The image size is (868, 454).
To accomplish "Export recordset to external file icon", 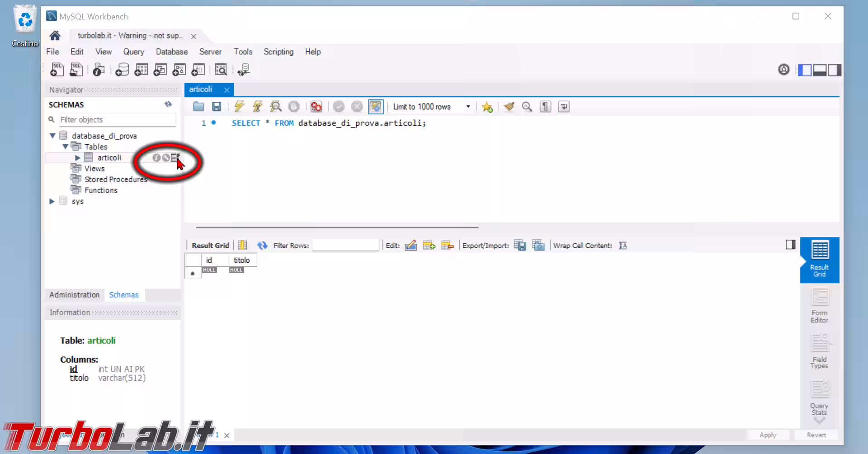I will [x=520, y=246].
